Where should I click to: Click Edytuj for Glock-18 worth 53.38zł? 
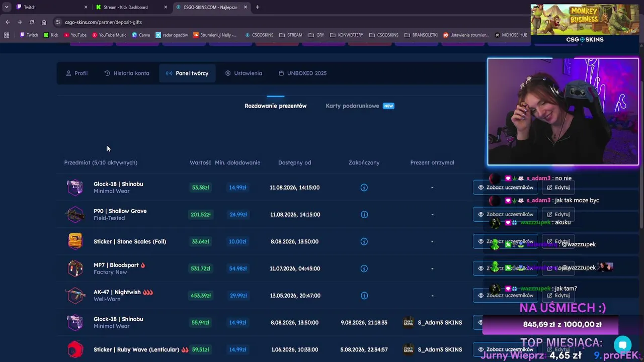(x=558, y=188)
